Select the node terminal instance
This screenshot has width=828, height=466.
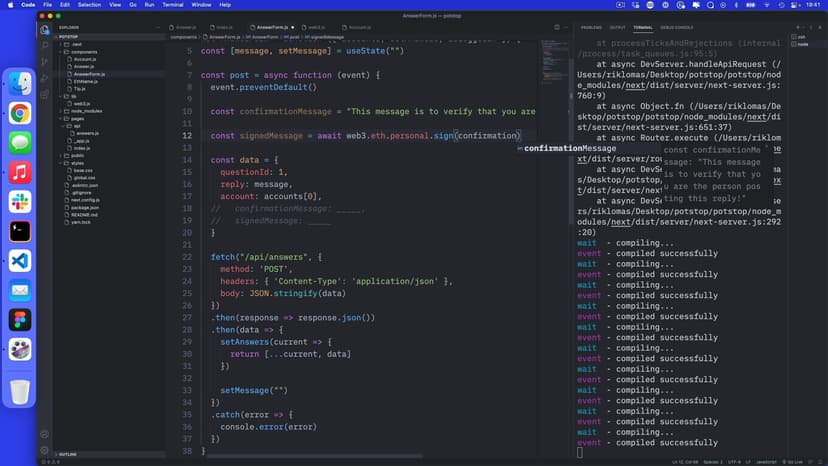804,44
